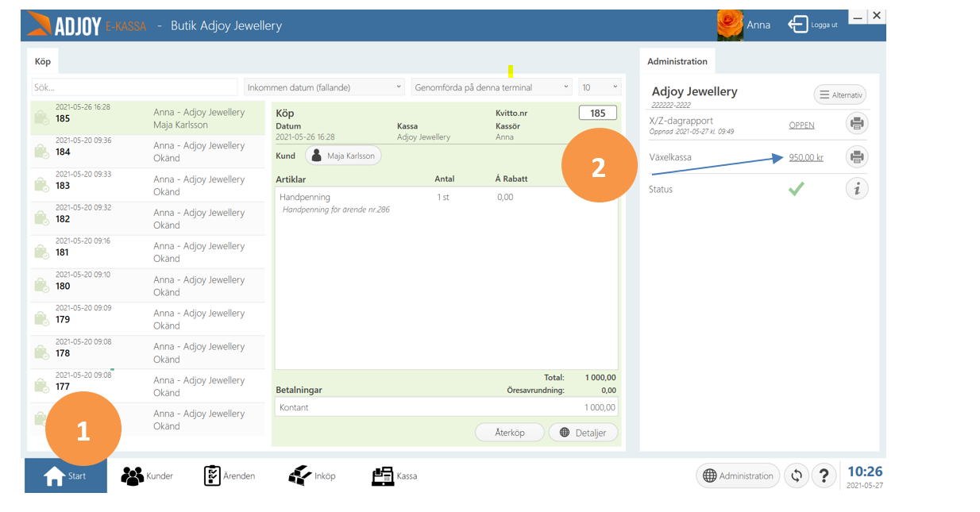The height and width of the screenshot is (512, 980).
Task: Click the Logga ut icon
Action: click(797, 25)
